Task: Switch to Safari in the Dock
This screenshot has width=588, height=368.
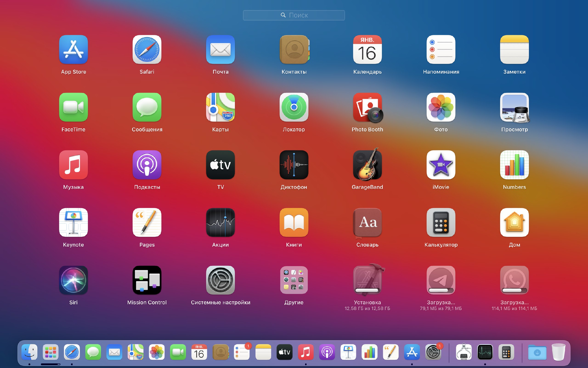Action: (72, 352)
